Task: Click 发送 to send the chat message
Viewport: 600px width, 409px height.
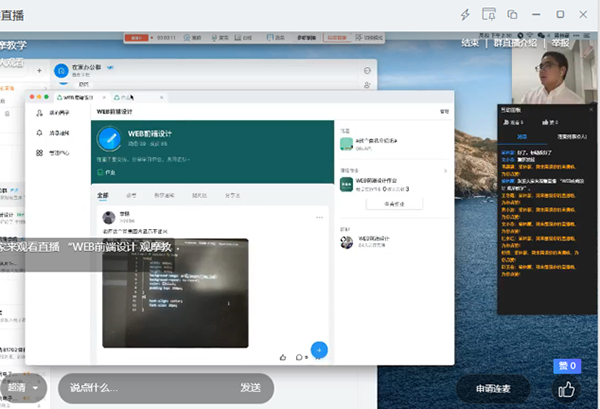Action: tap(250, 388)
